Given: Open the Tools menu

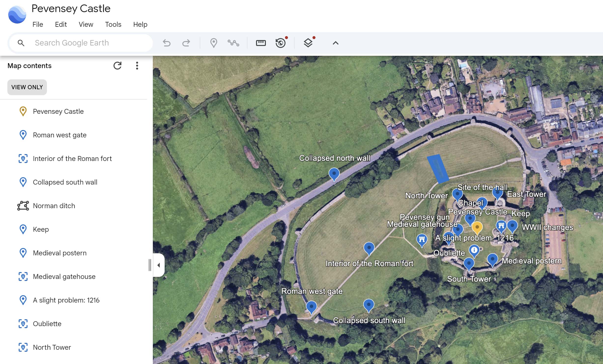Looking at the screenshot, I should tap(113, 24).
